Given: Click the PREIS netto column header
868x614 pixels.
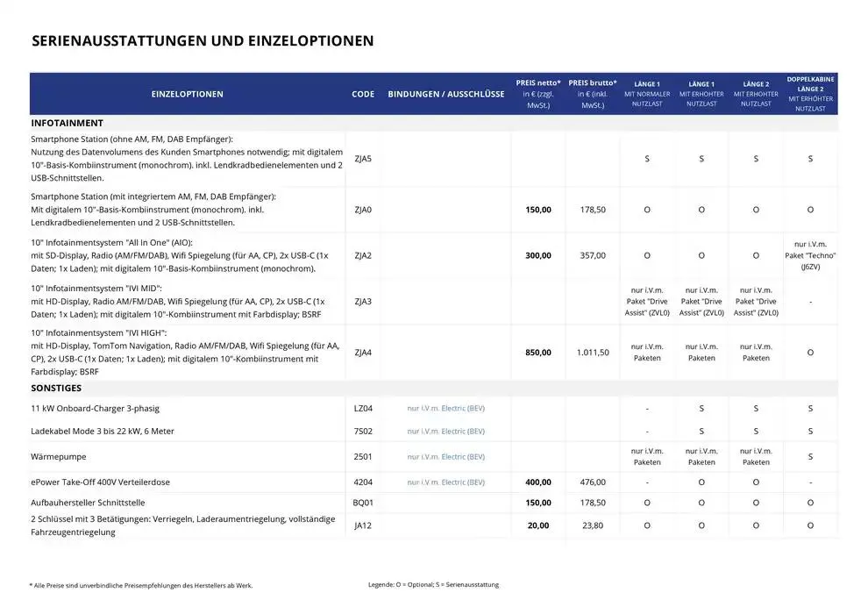Looking at the screenshot, I should click(538, 93).
